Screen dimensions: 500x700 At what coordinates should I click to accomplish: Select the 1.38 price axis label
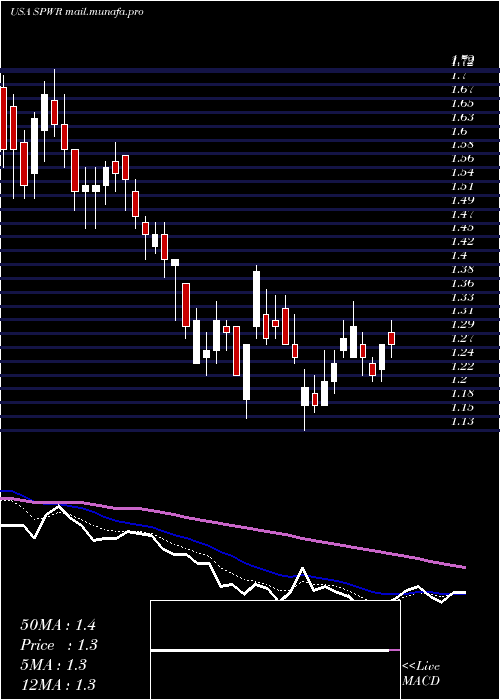pos(462,270)
